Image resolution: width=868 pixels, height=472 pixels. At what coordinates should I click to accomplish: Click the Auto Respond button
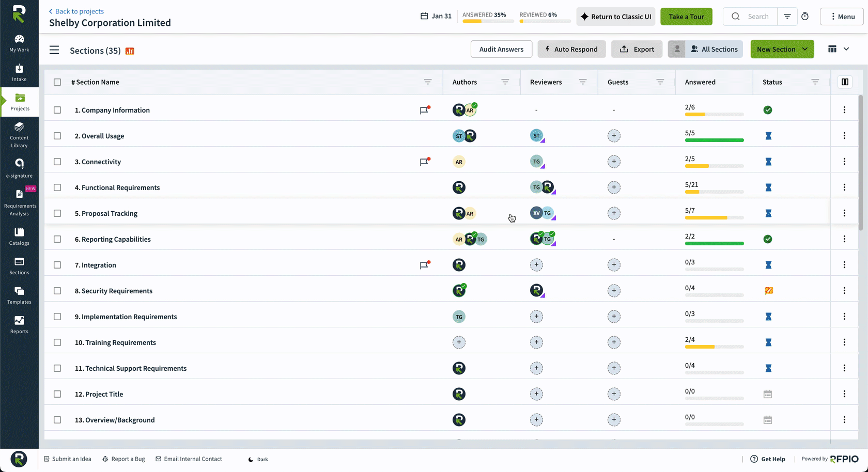[571, 49]
